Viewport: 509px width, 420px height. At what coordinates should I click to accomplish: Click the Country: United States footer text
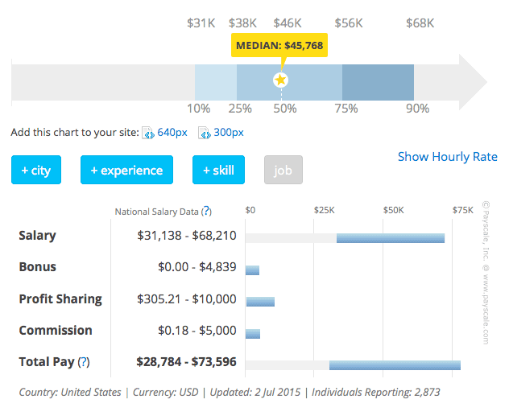pyautogui.click(x=70, y=393)
